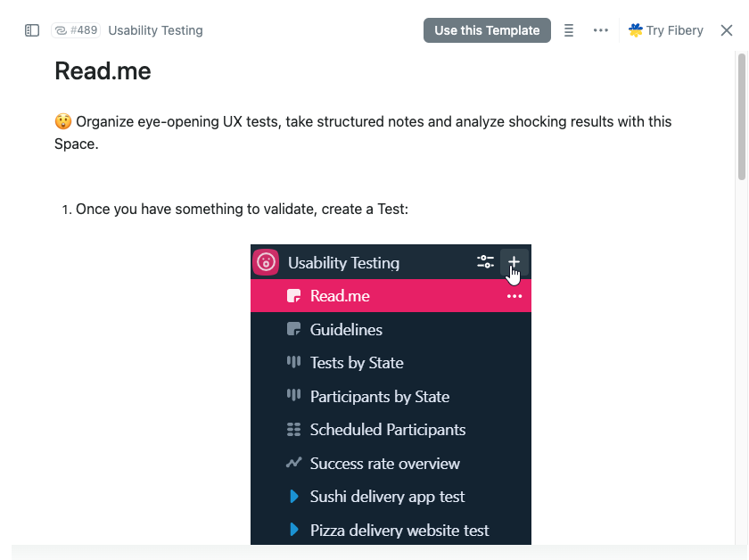Open the document outline icon in the top bar

pos(569,29)
